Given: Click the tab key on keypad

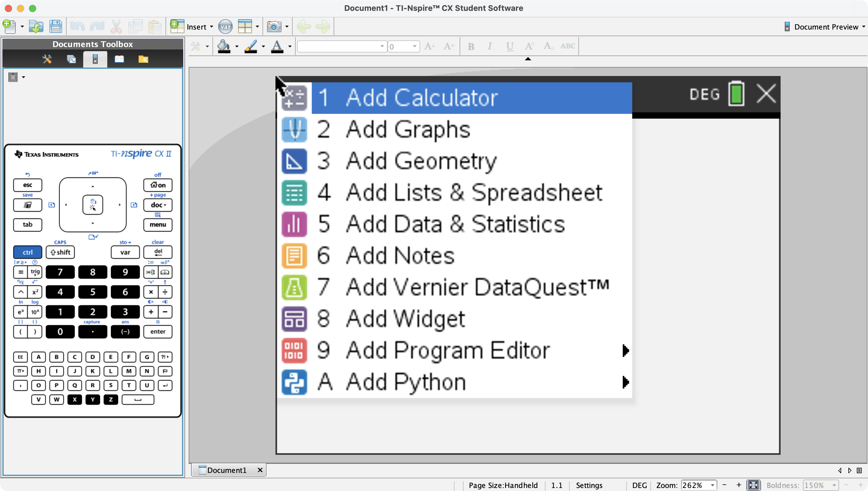Looking at the screenshot, I should (x=28, y=225).
